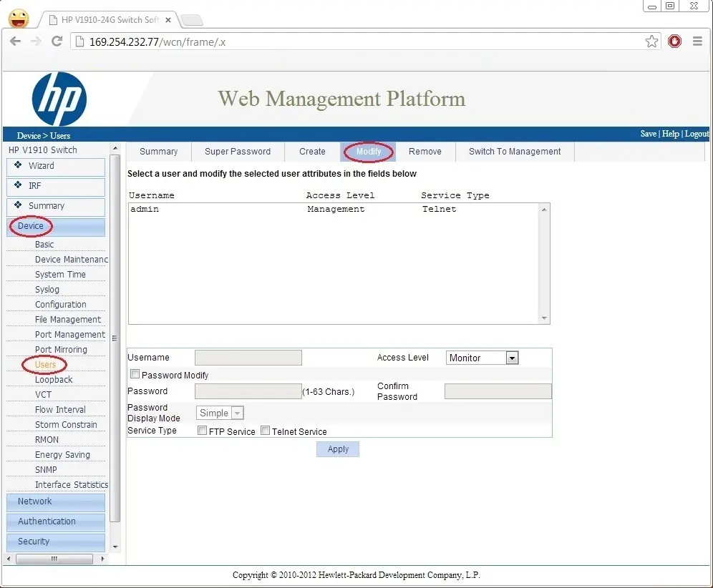Open Port Management page
This screenshot has height=588, width=713.
(x=70, y=335)
